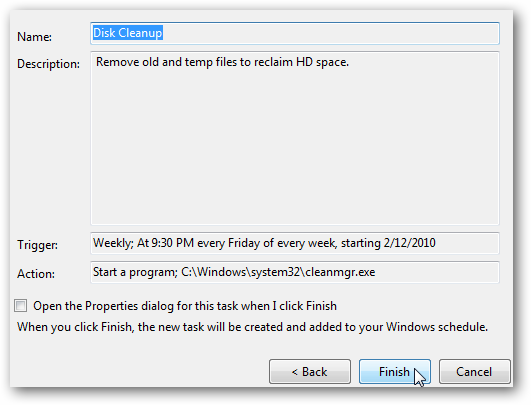Image resolution: width=531 pixels, height=405 pixels.
Task: Enable the open Properties dialog checkbox
Action: [21, 305]
